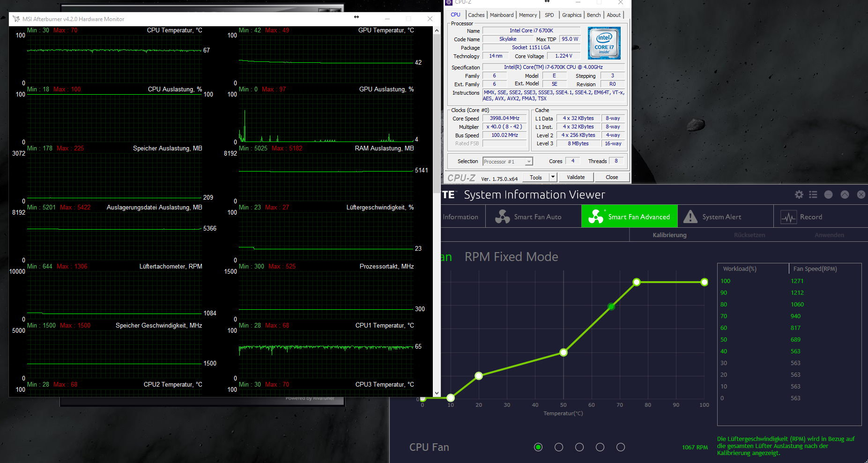Image resolution: width=868 pixels, height=463 pixels.
Task: Click the Smart Fan Auto fan icon
Action: (503, 217)
